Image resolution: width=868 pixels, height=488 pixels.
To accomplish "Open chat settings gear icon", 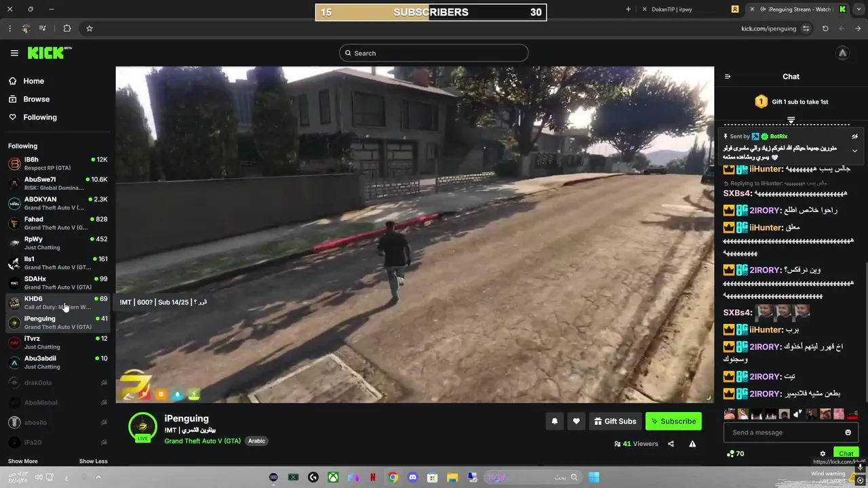I will [823, 453].
